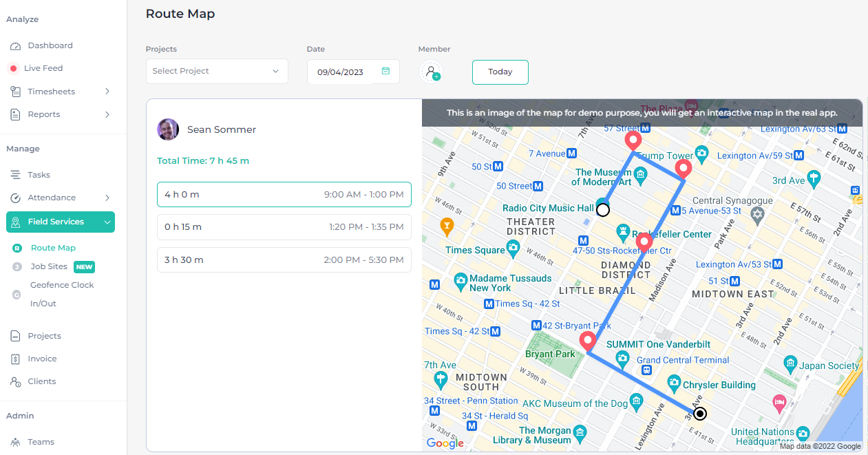
Task: Click the Grand Central Terminal map label
Action: 683,360
